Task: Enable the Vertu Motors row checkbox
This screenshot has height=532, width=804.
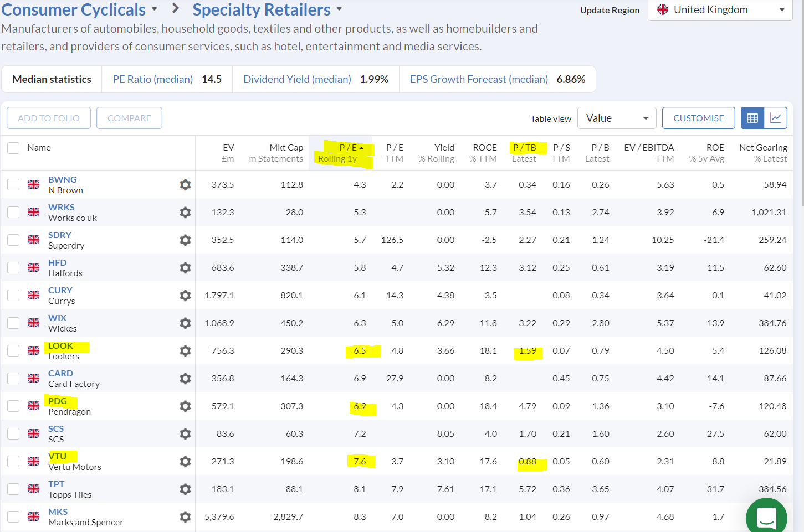Action: tap(13, 462)
